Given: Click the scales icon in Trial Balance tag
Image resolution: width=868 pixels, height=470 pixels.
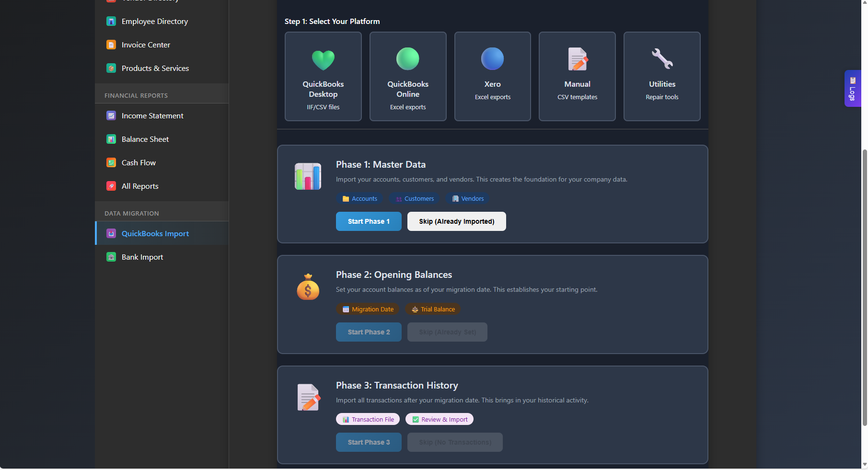Looking at the screenshot, I should [x=415, y=310].
